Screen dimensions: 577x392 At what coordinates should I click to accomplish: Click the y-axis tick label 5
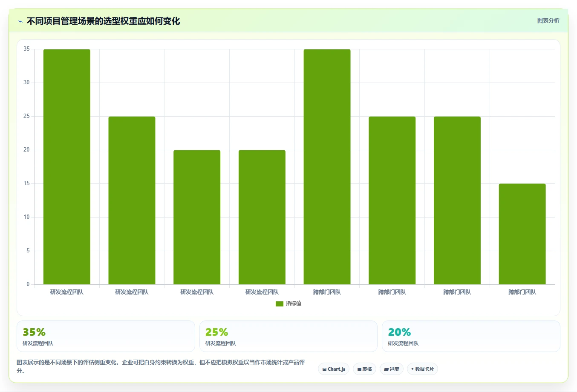coord(28,251)
